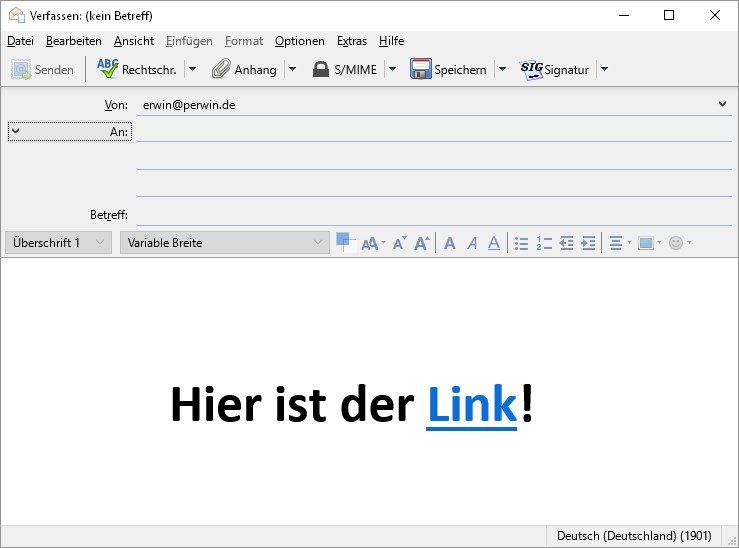Apply a numbered list
Image resolution: width=739 pixels, height=548 pixels.
click(x=544, y=243)
